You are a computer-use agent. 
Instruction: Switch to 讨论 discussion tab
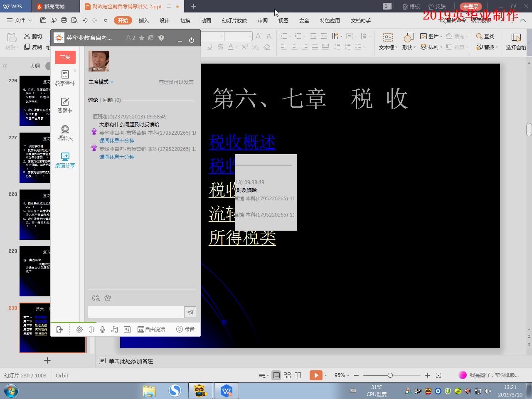93,100
